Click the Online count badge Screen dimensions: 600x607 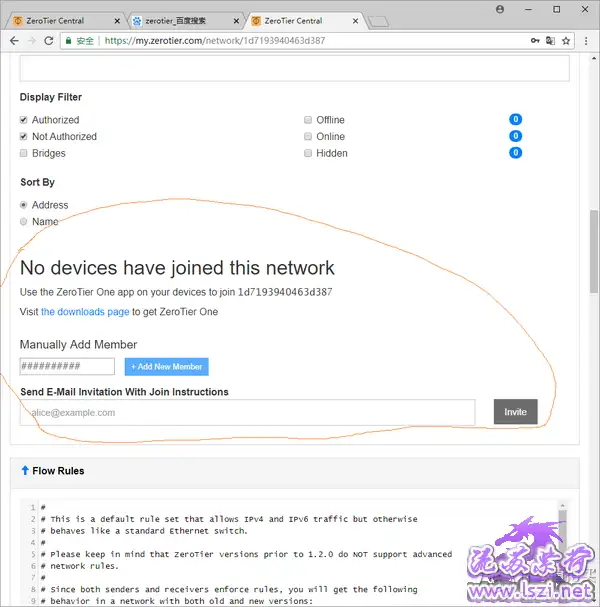515,136
